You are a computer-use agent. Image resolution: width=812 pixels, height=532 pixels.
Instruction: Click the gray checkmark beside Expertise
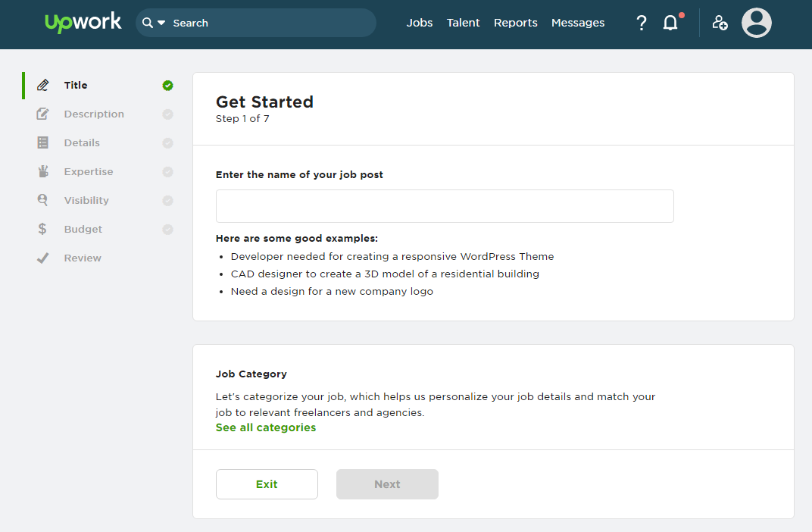pos(167,172)
